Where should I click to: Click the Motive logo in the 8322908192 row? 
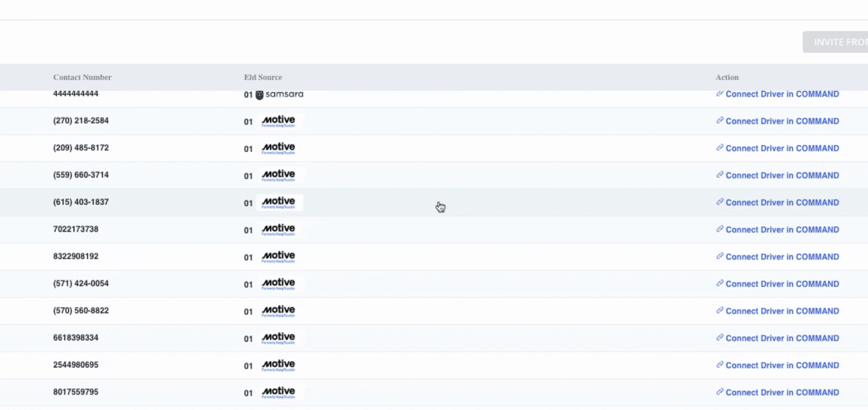(x=279, y=257)
